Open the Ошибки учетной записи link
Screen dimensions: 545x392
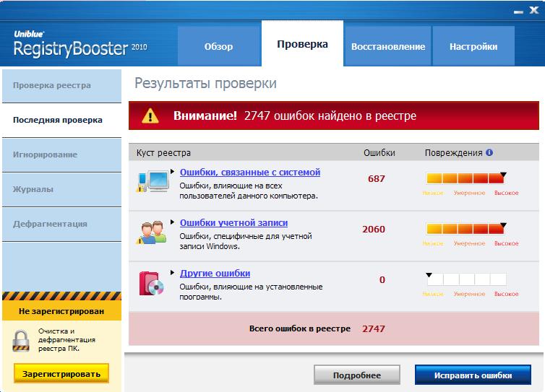pos(233,223)
